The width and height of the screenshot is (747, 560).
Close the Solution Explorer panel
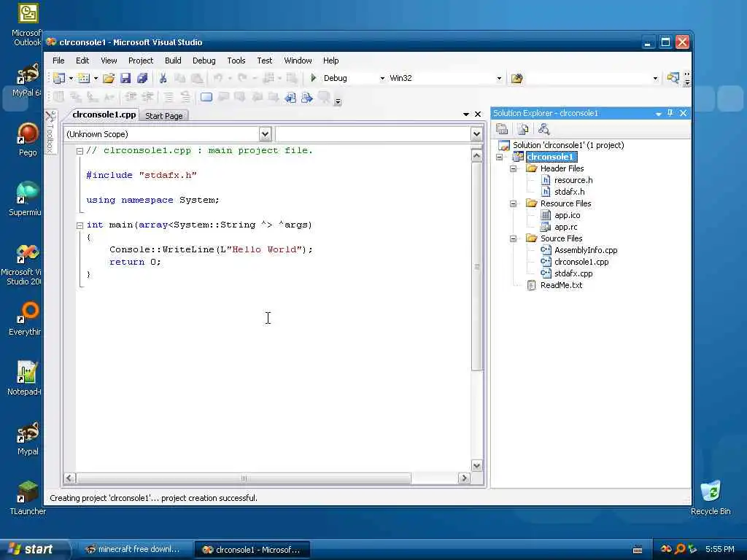683,113
